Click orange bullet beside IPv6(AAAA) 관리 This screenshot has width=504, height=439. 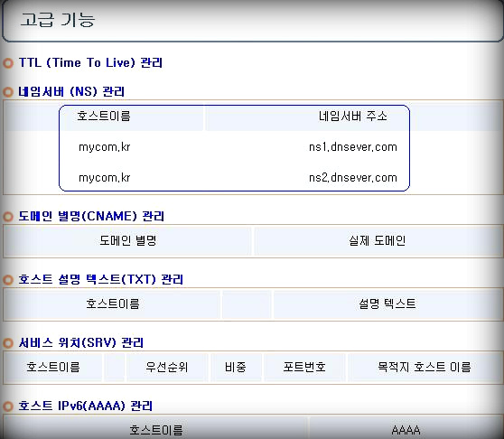pyautogui.click(x=8, y=406)
